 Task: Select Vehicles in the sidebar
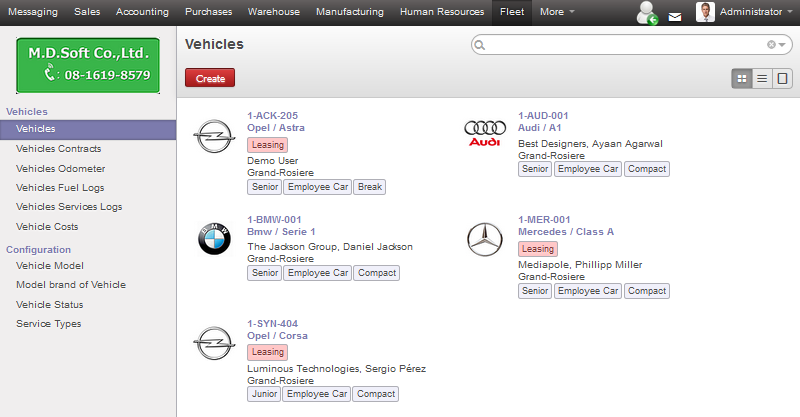click(x=88, y=129)
